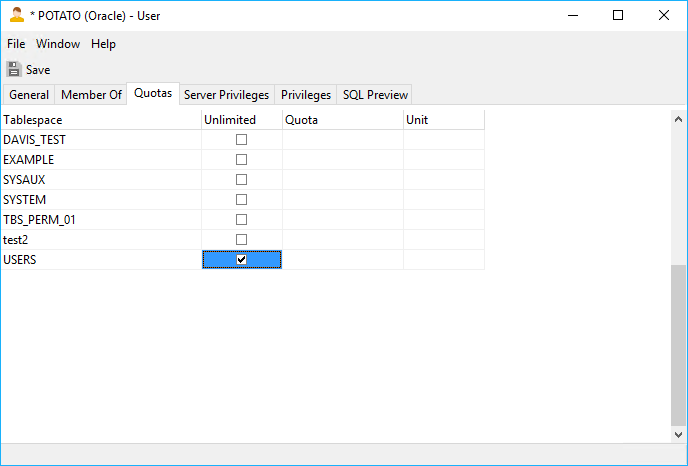Open the Server Privileges tab
Image resolution: width=688 pixels, height=466 pixels.
click(226, 95)
